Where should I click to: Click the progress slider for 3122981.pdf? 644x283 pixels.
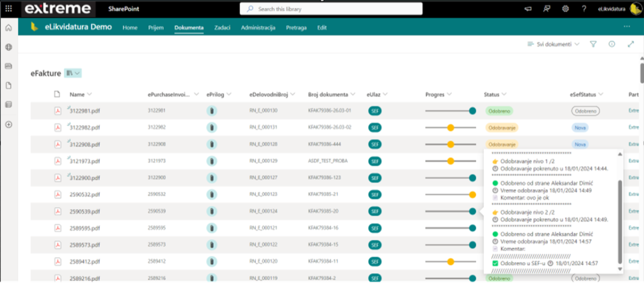pyautogui.click(x=450, y=111)
